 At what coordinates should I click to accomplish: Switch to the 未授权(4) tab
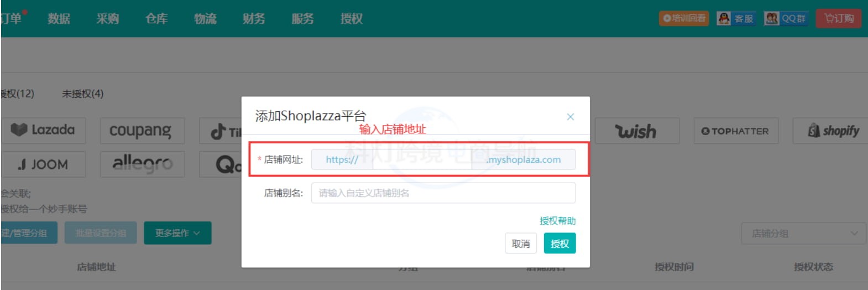82,94
